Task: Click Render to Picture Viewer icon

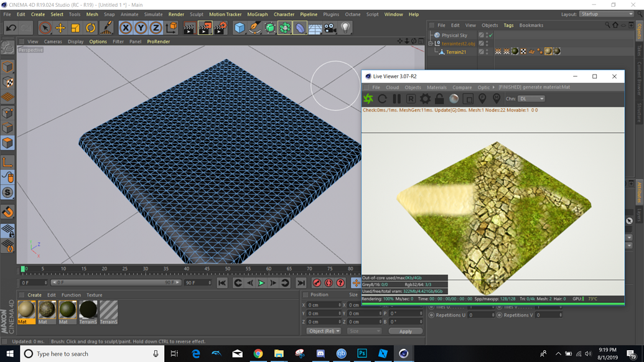Action: (x=205, y=28)
